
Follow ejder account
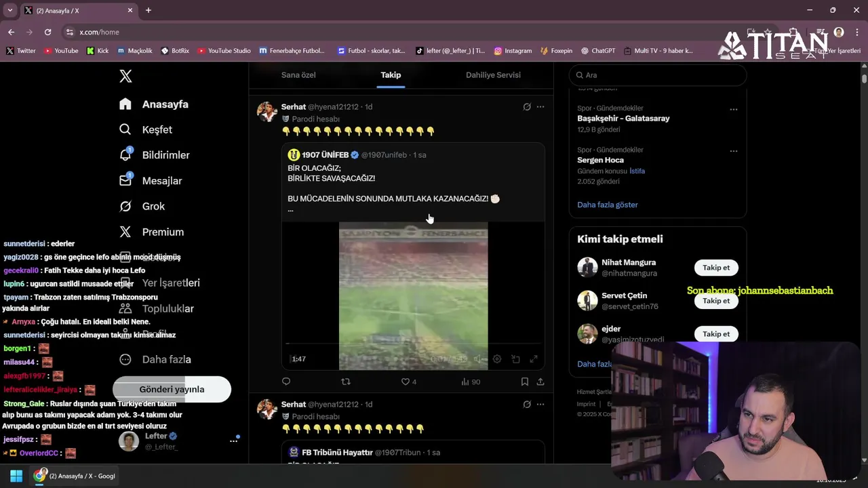point(716,334)
